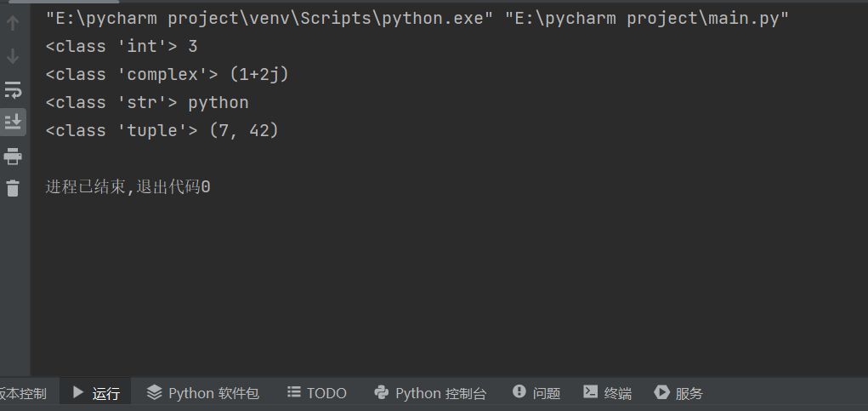Open the Python 控制台 tab
The height and width of the screenshot is (411, 868).
click(430, 393)
